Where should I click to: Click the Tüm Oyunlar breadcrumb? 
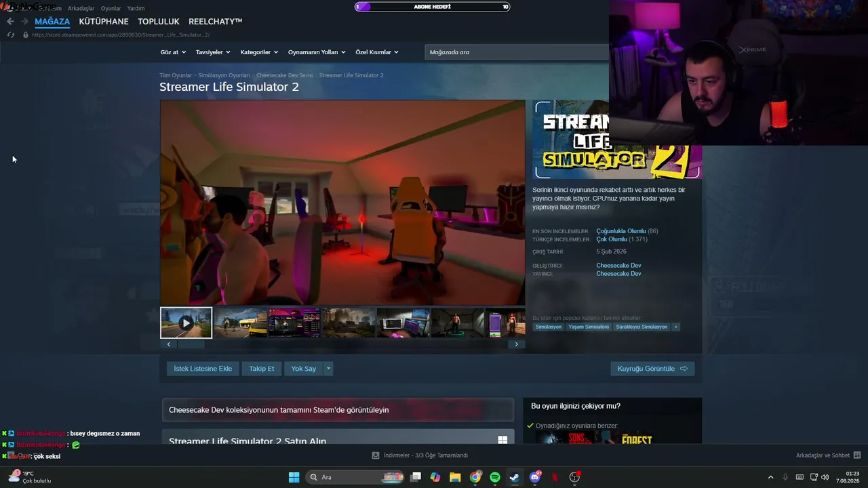[x=176, y=75]
